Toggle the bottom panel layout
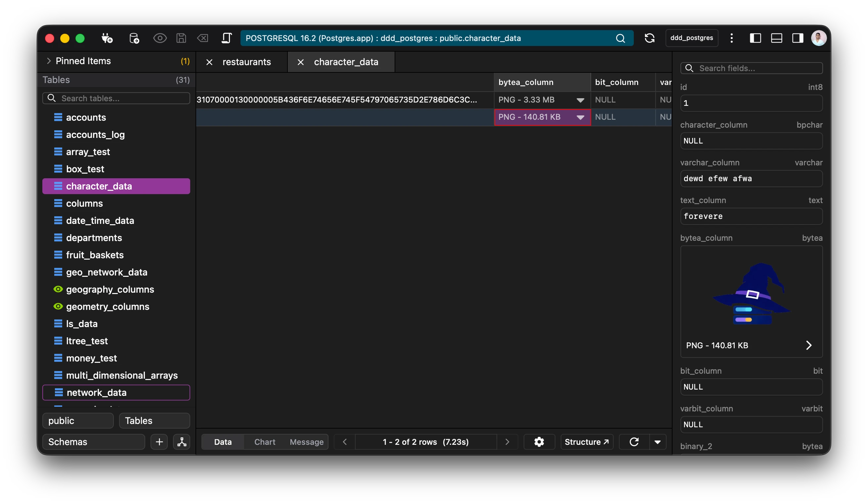The width and height of the screenshot is (868, 504). [x=776, y=38]
